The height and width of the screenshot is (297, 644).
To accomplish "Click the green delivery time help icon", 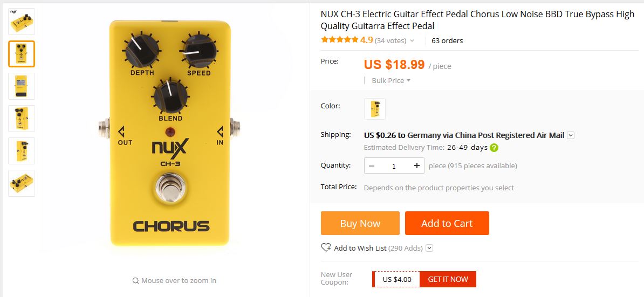I will coord(494,148).
